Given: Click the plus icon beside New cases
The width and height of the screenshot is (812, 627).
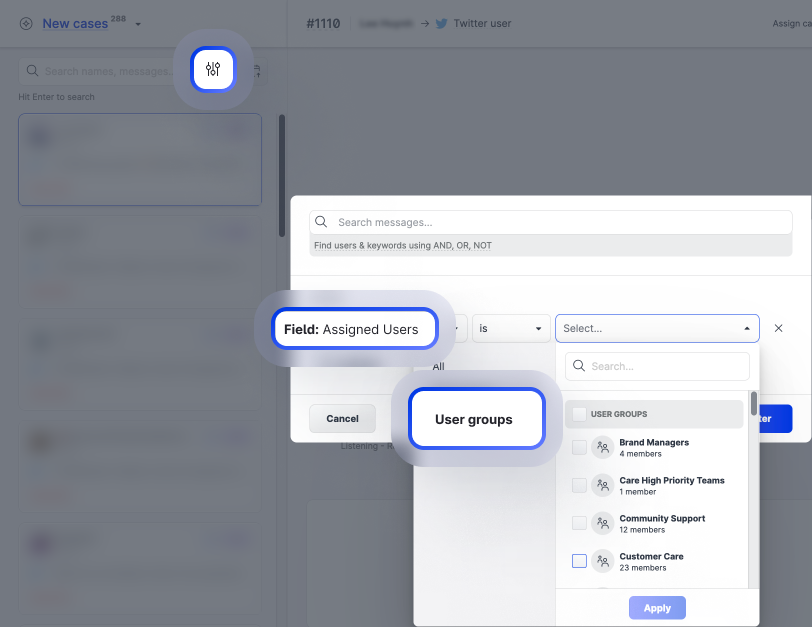Looking at the screenshot, I should pyautogui.click(x=26, y=24).
